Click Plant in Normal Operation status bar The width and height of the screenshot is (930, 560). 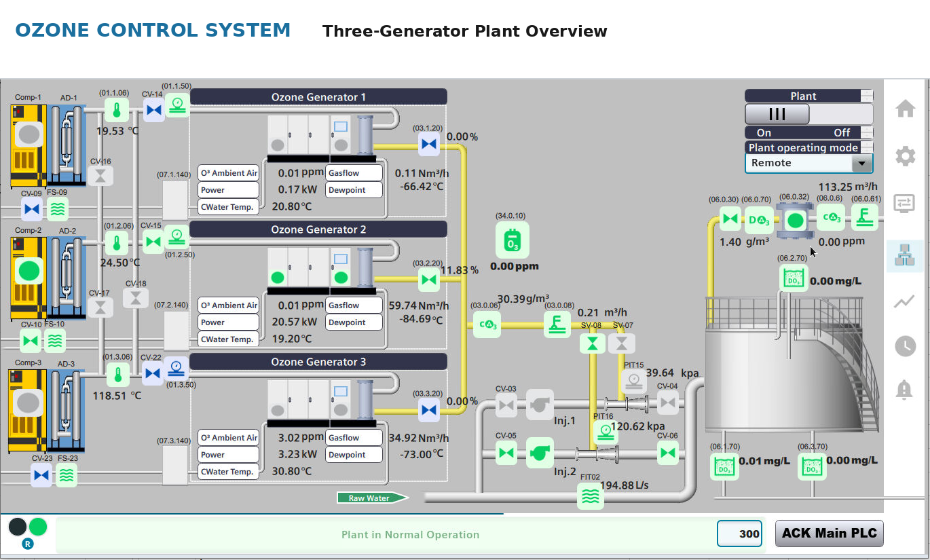410,535
